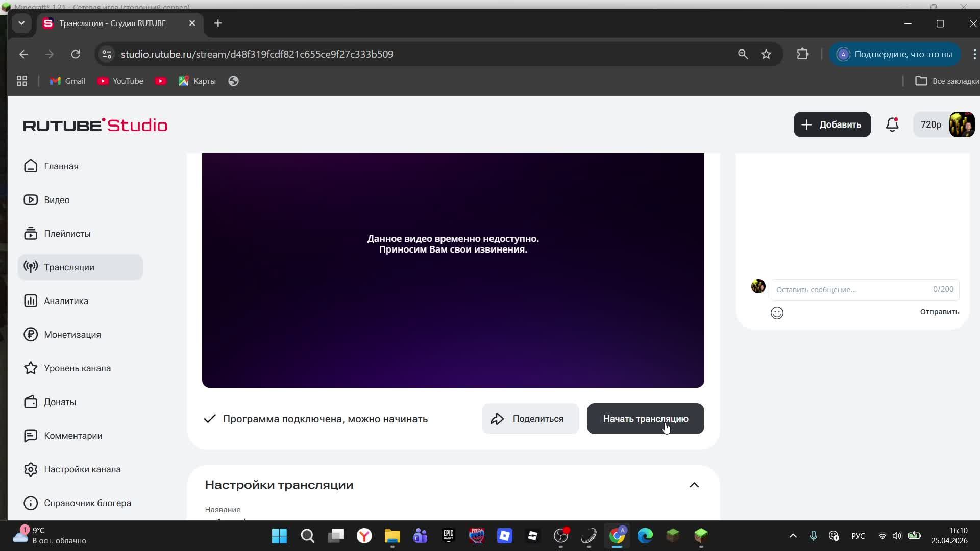Collapse the Настройки трансляции section

coord(694,485)
